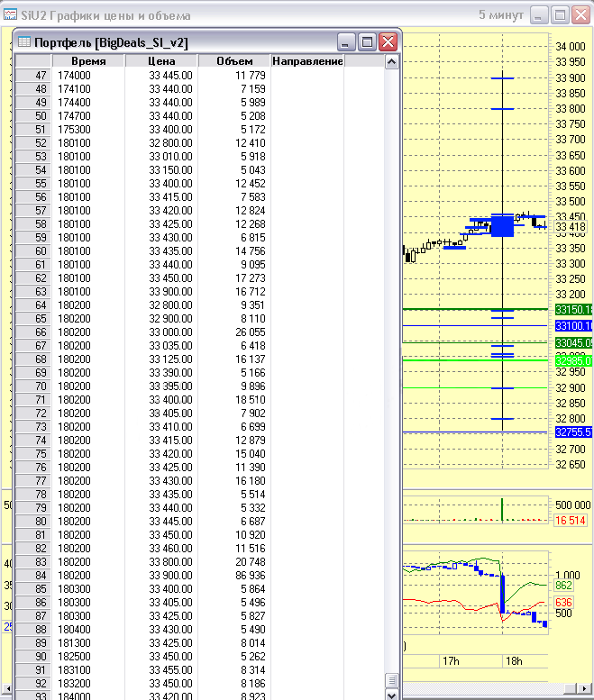
Task: Select row number 63 header
Action: click(33, 292)
